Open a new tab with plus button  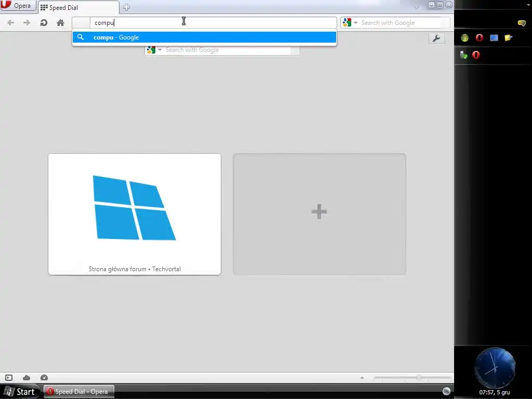(127, 7)
